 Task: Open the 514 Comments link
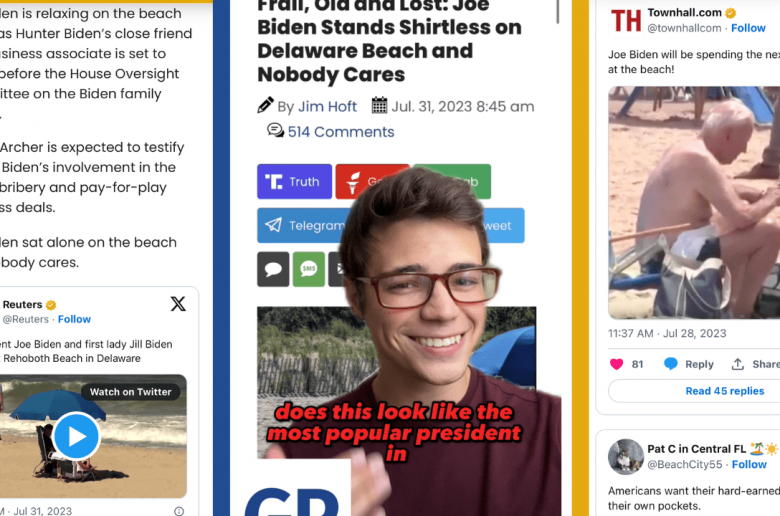[x=341, y=132]
